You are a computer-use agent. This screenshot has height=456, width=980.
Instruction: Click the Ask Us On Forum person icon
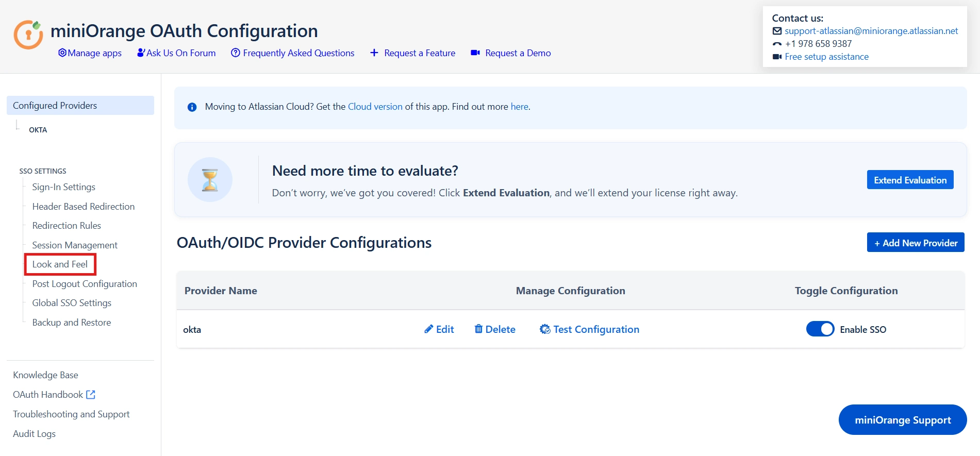141,53
